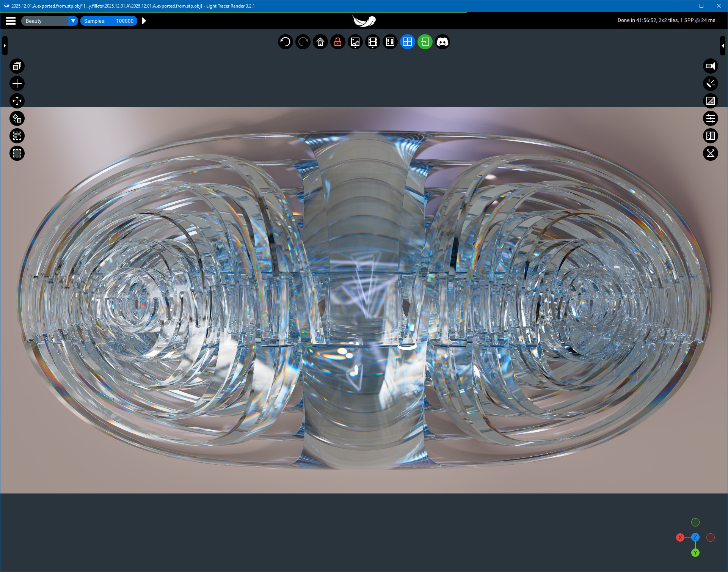The width and height of the screenshot is (728, 572).
Task: Click the Undo icon in top toolbar
Action: pos(285,42)
